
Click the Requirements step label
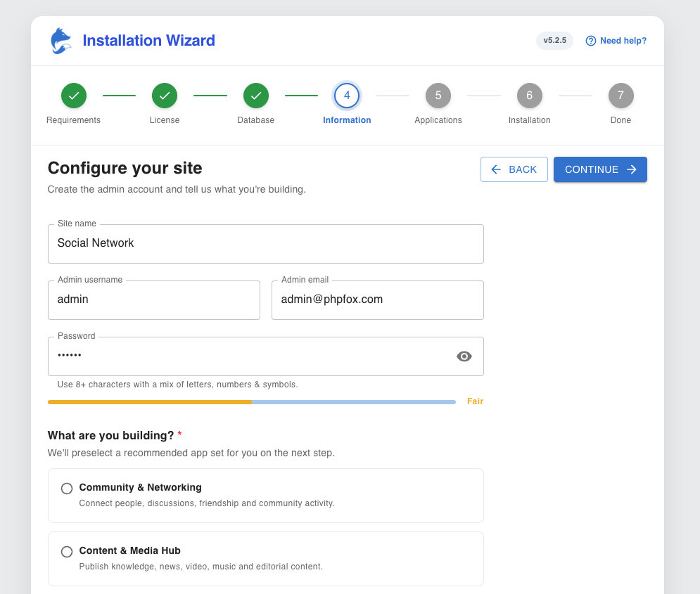(74, 120)
